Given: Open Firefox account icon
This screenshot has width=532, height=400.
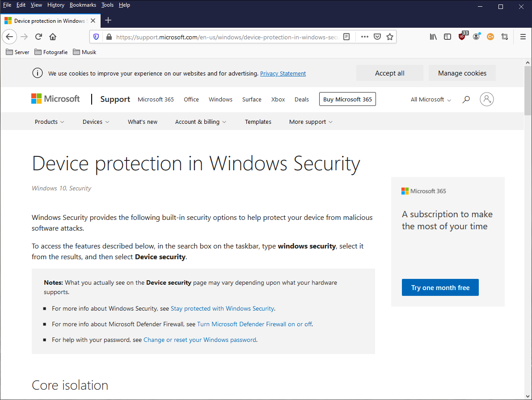Looking at the screenshot, I should (x=477, y=37).
